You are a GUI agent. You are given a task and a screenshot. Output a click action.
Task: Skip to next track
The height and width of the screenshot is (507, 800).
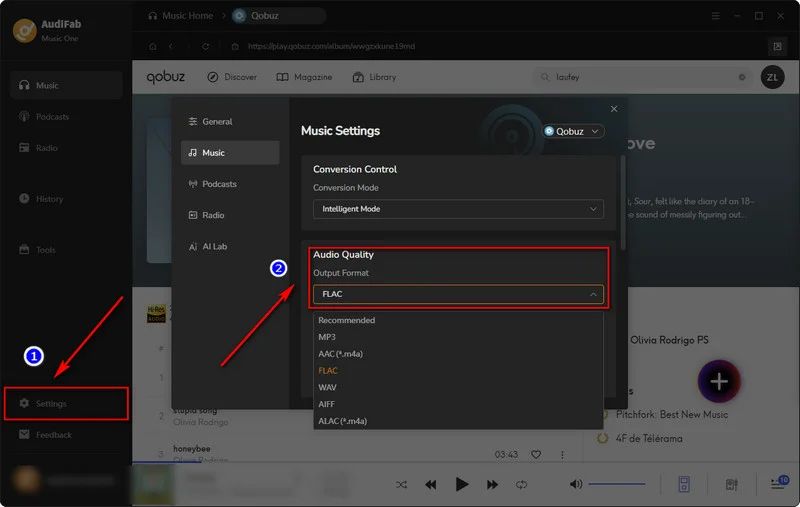(492, 485)
